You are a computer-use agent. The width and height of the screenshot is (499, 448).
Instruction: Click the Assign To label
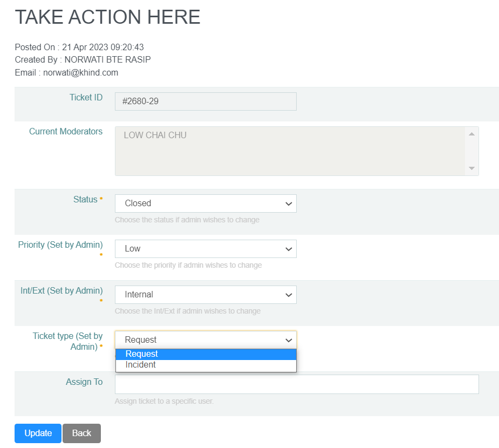[84, 382]
